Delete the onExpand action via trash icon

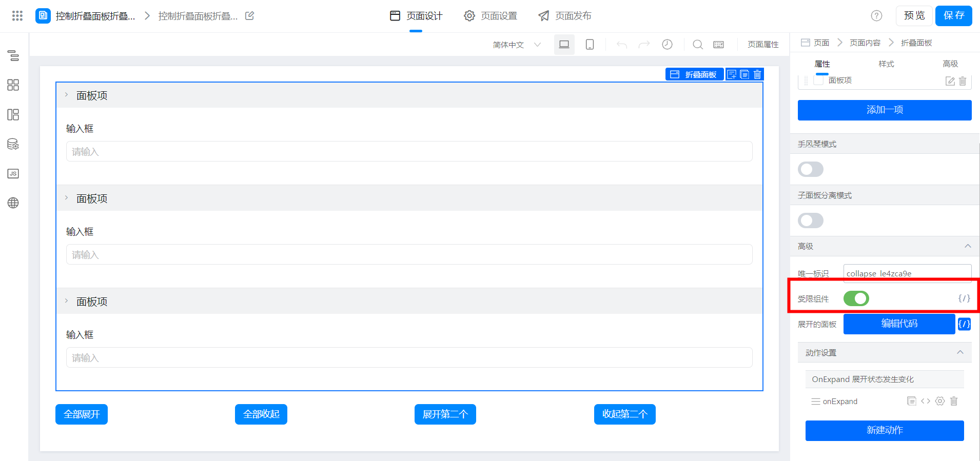coord(954,401)
